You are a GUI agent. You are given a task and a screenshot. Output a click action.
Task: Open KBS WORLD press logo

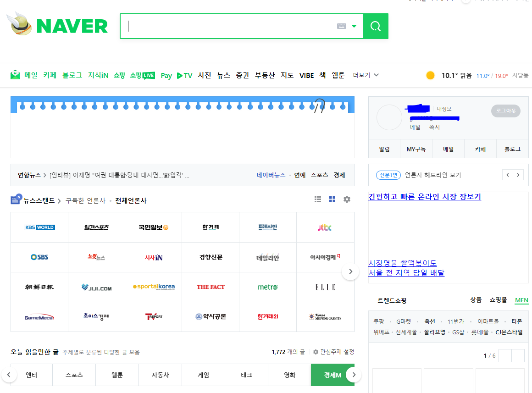click(39, 227)
